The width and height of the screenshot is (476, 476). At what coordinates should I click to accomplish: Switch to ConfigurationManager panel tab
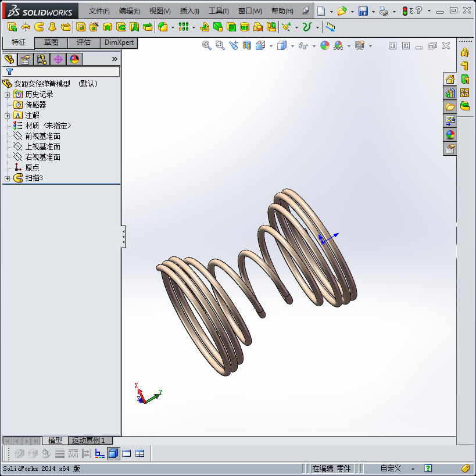[x=42, y=59]
